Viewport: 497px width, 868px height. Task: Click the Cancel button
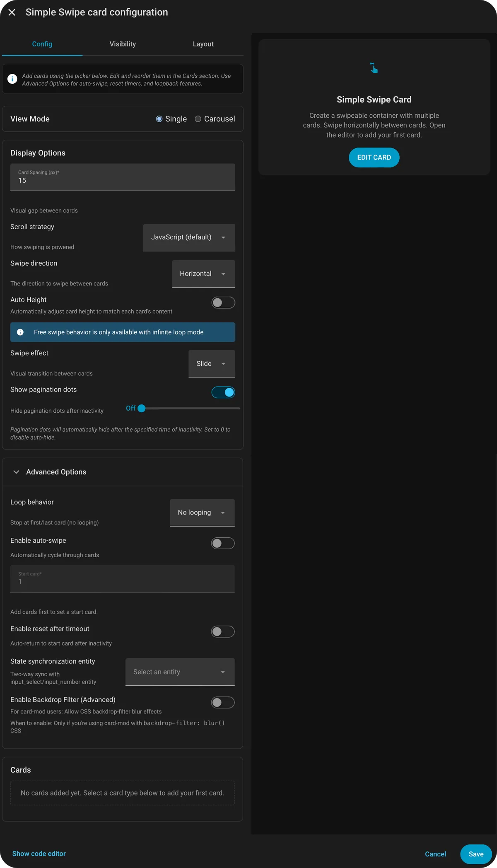pos(435,854)
